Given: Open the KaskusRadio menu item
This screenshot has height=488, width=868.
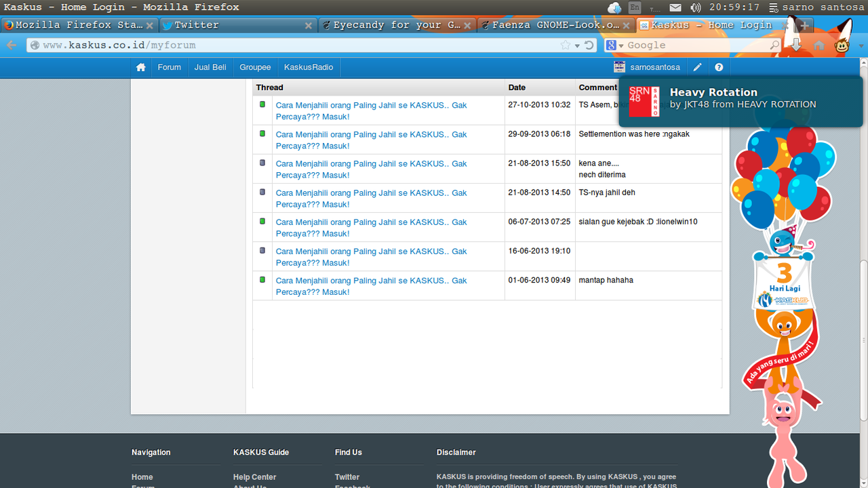Looking at the screenshot, I should tap(309, 67).
